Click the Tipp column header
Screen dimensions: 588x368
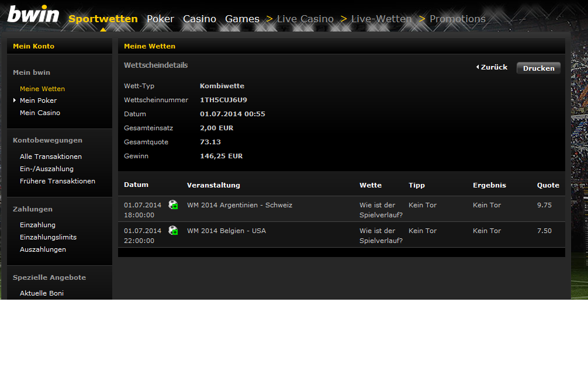[417, 185]
